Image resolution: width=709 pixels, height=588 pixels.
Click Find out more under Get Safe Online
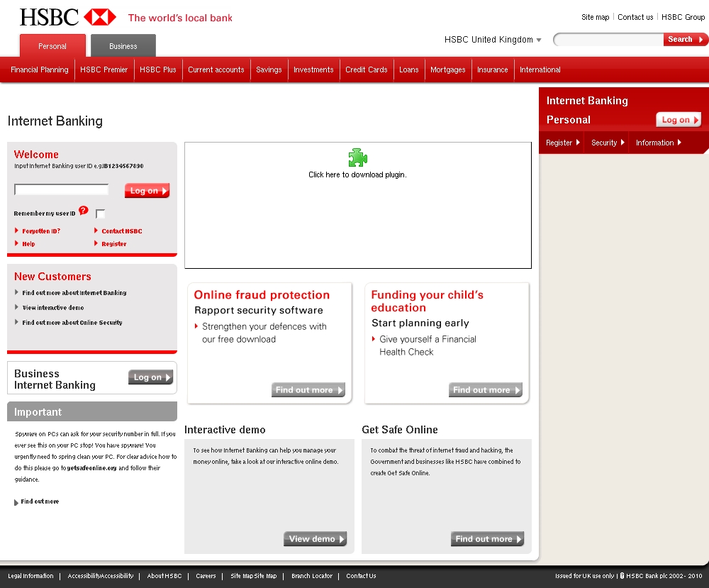tap(488, 538)
